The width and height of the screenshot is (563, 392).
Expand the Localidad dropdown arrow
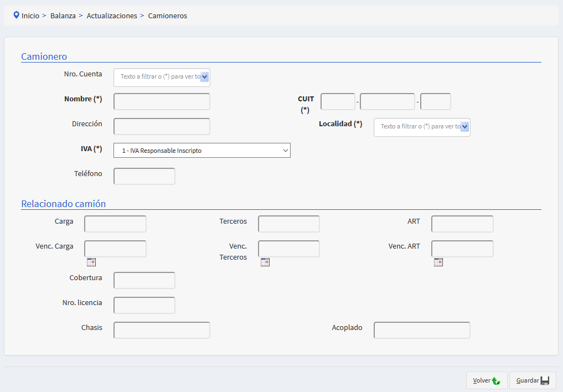tap(464, 127)
